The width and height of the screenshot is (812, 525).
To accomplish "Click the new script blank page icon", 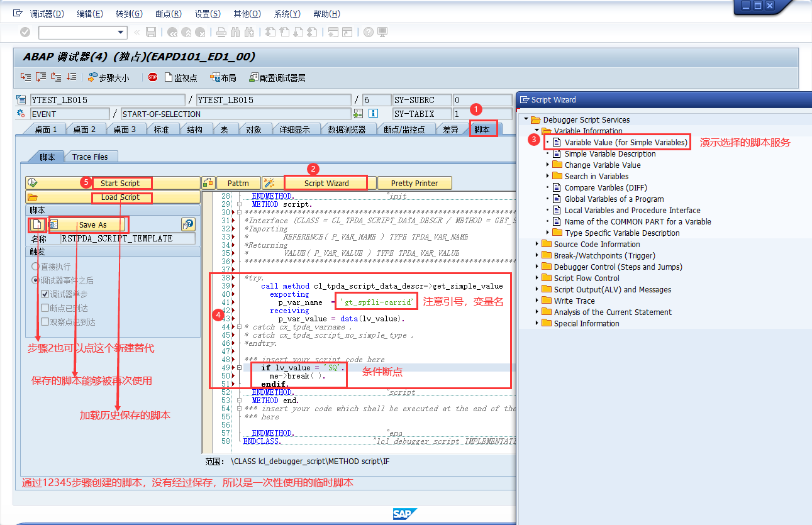I will (37, 224).
